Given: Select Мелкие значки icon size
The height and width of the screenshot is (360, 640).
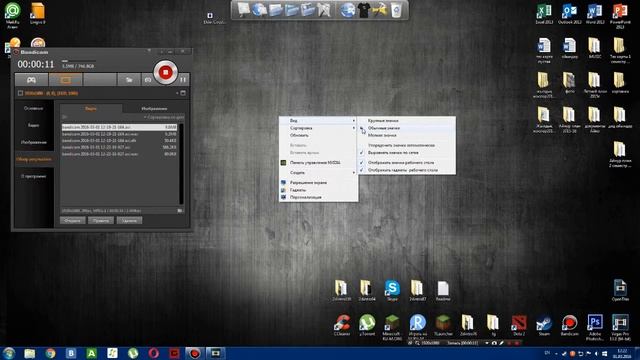Looking at the screenshot, I should pyautogui.click(x=407, y=136).
